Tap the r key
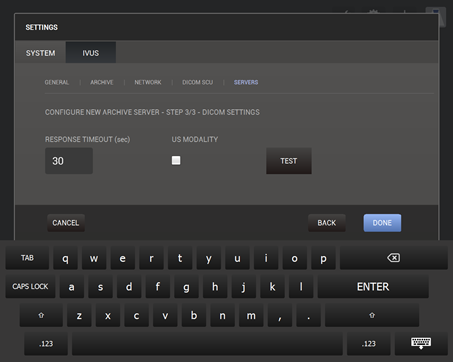The height and width of the screenshot is (362, 453). click(x=151, y=258)
